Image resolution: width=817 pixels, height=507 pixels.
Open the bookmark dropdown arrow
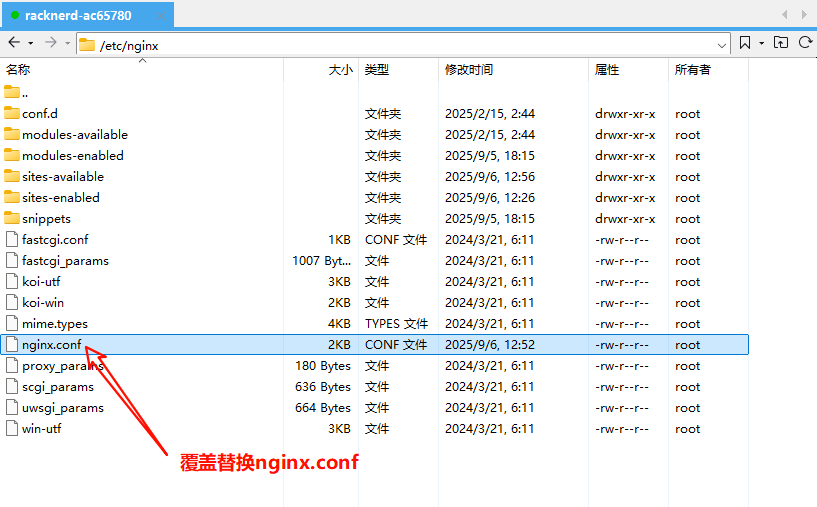click(761, 44)
